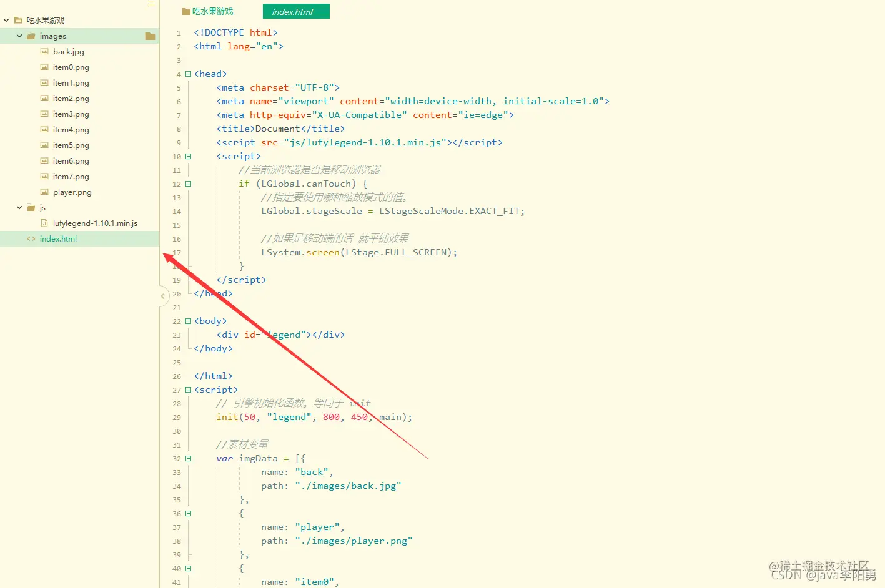Collapse the images folder
The width and height of the screenshot is (885, 588).
point(19,36)
